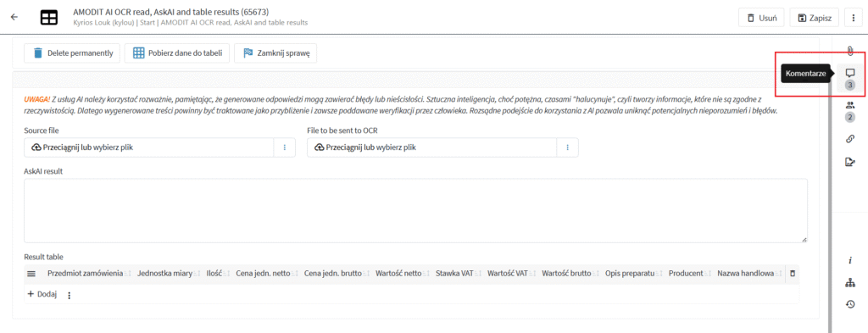
Task: Click the Pobierz dane do tabeli button
Action: [x=176, y=53]
